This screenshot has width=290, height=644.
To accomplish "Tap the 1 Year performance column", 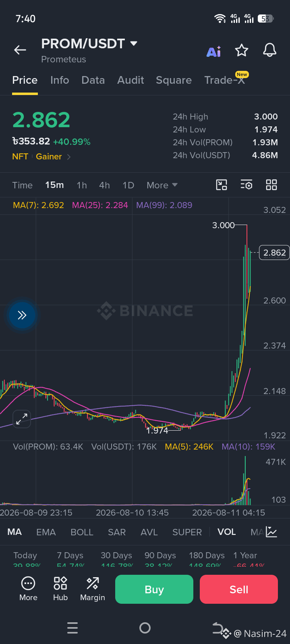I will [x=249, y=560].
